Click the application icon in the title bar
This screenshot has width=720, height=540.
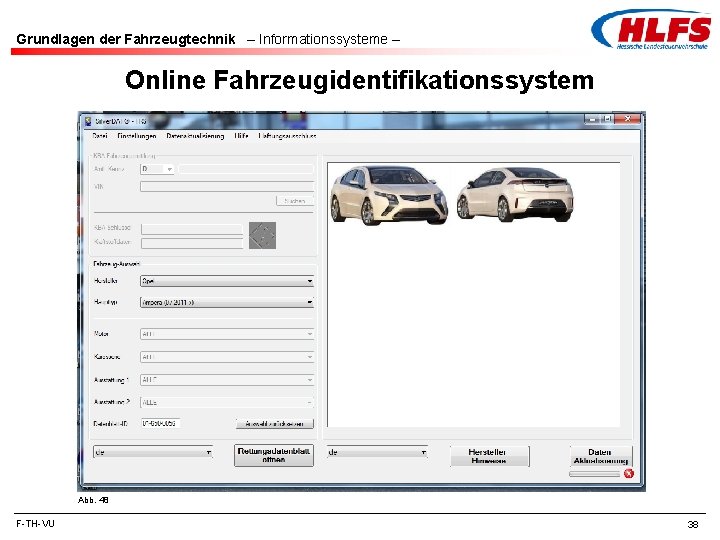pos(88,121)
